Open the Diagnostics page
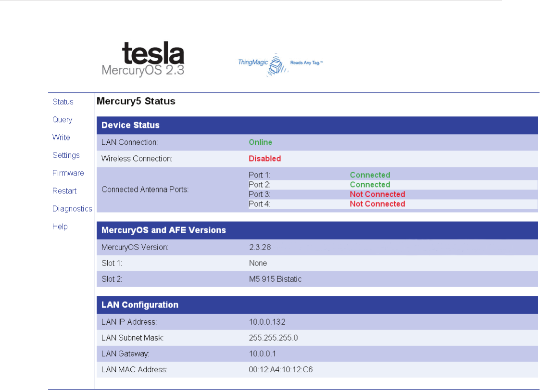This screenshot has width=540, height=392. (72, 209)
